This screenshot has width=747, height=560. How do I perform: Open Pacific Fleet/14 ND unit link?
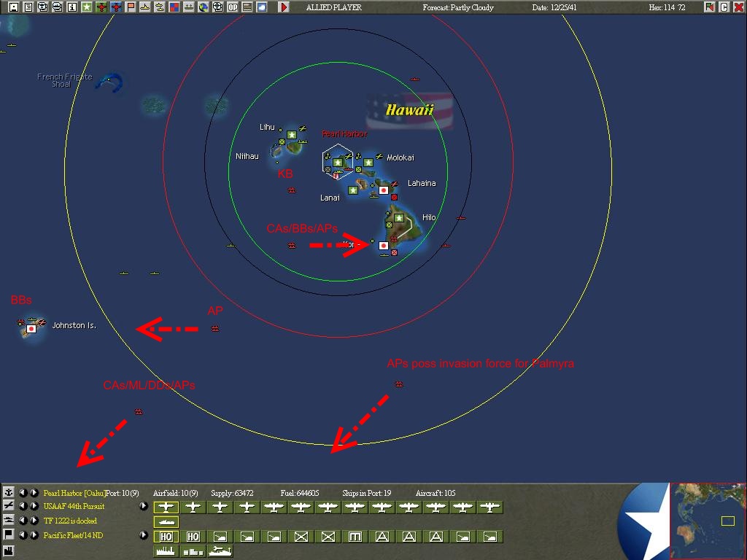73,535
